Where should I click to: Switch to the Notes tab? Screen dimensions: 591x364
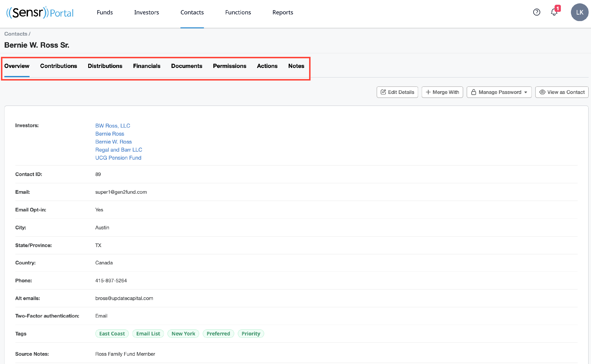296,66
